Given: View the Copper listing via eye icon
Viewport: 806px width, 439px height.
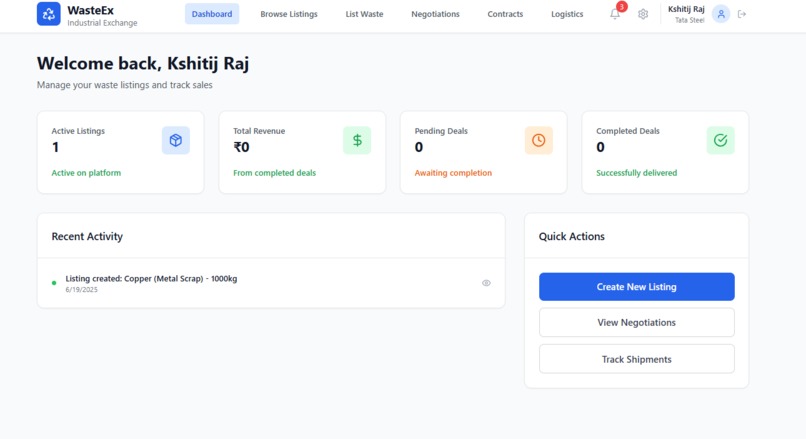Looking at the screenshot, I should point(486,283).
